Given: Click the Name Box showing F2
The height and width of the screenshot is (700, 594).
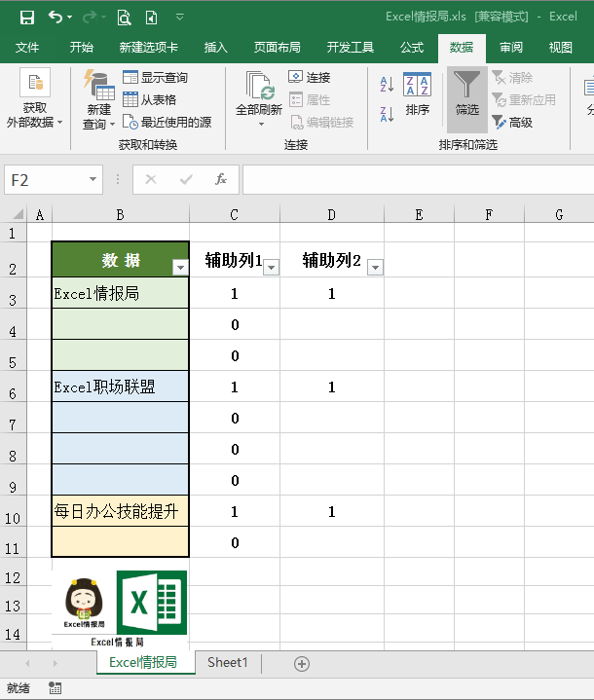Looking at the screenshot, I should click(46, 180).
